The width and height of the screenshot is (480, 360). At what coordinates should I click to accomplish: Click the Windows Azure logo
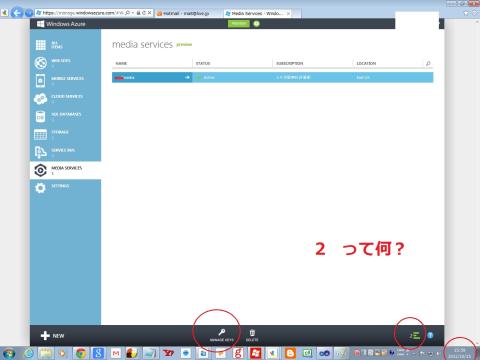click(x=61, y=24)
